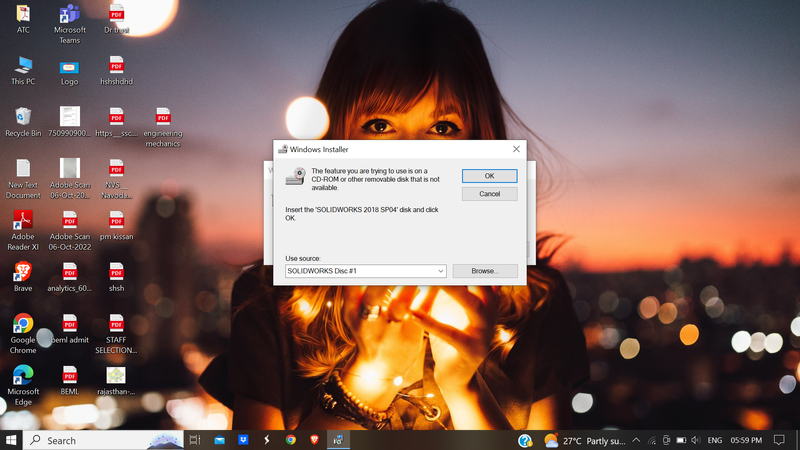Click OK in the Windows Installer dialog

489,176
